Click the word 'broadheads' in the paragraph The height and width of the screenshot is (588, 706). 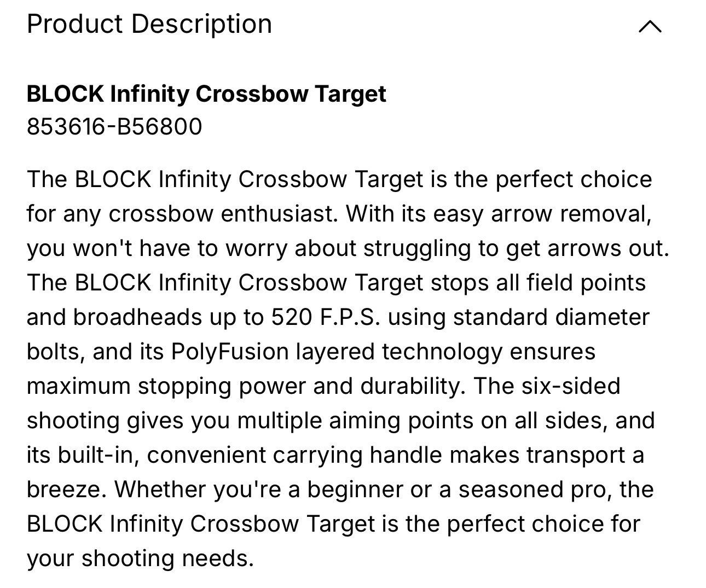[x=138, y=317]
